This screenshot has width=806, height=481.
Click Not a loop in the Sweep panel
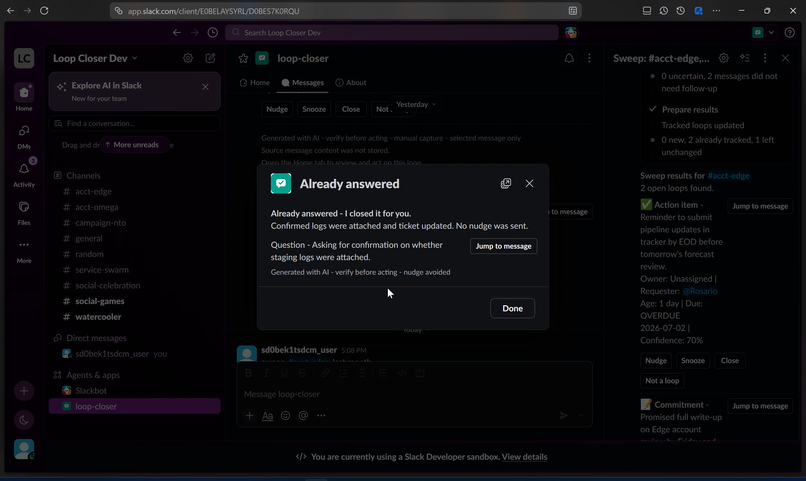(x=662, y=381)
